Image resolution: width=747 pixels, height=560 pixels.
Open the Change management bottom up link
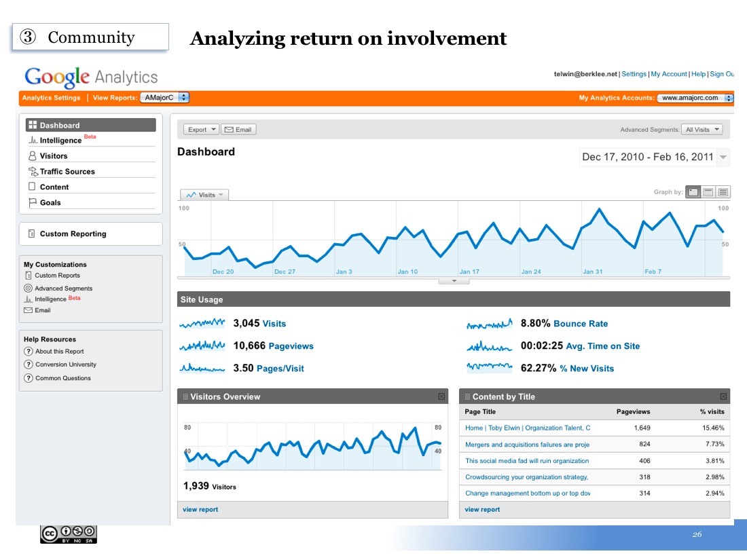pos(528,493)
